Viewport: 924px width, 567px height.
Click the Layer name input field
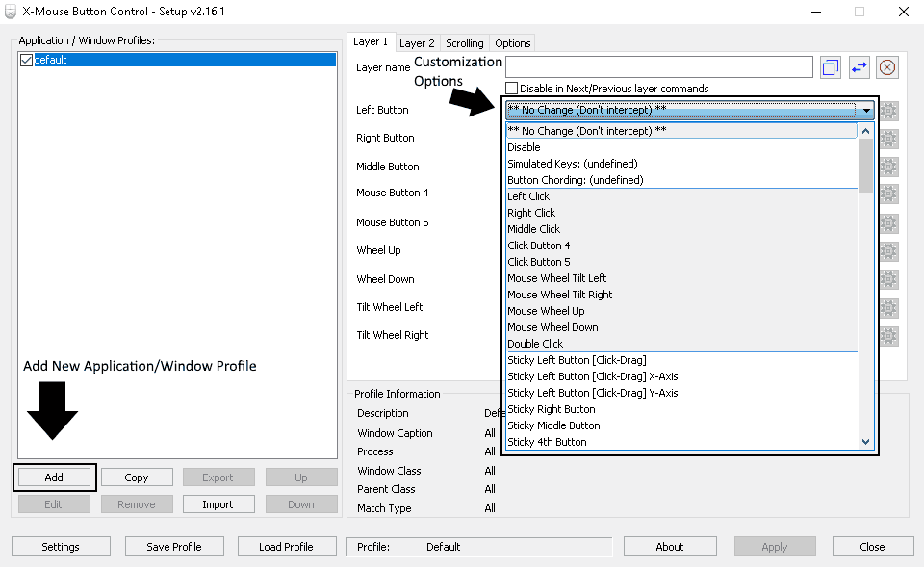click(x=659, y=67)
